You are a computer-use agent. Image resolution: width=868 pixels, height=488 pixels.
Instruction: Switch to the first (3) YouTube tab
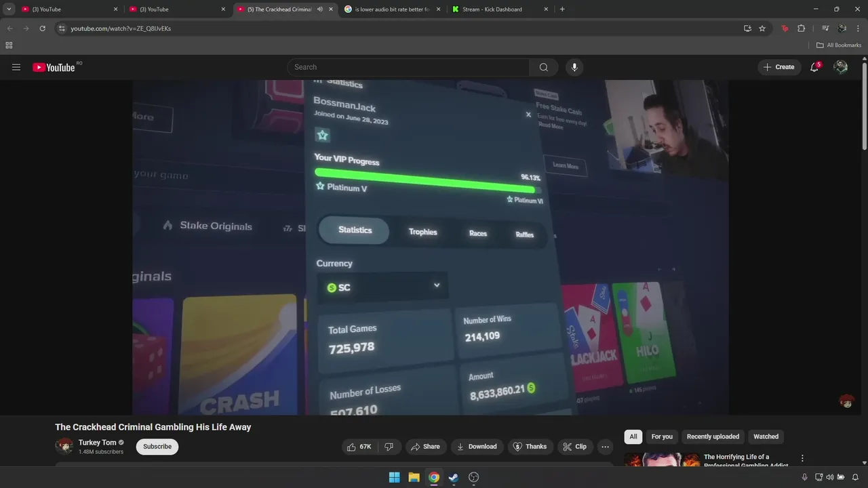pyautogui.click(x=70, y=9)
